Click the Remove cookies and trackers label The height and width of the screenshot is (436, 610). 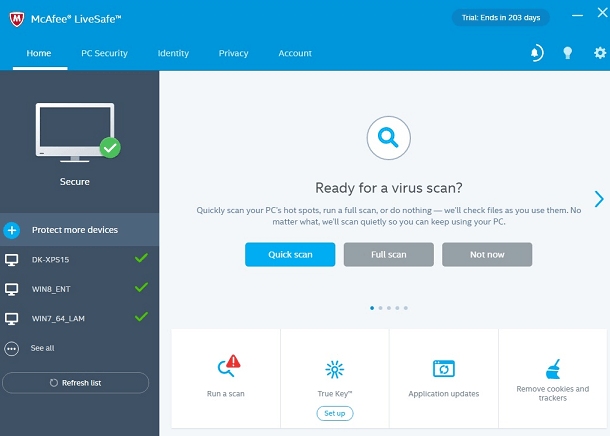click(x=553, y=393)
